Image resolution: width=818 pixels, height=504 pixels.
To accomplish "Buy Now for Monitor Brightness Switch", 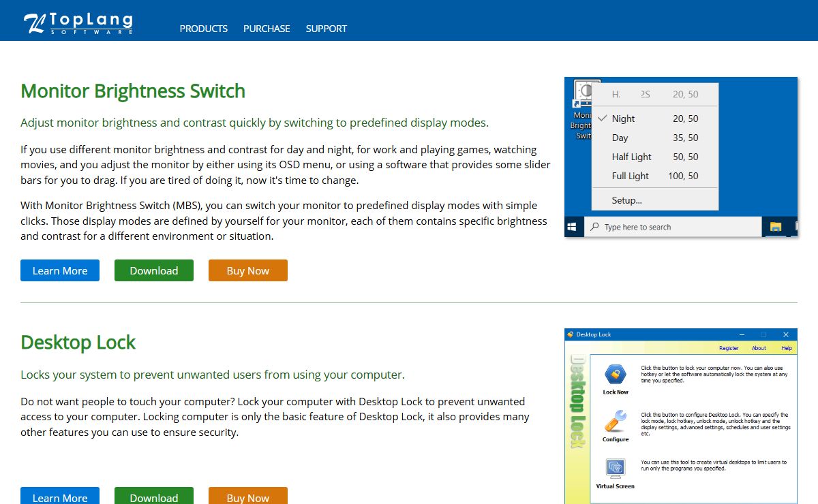I will pos(248,270).
